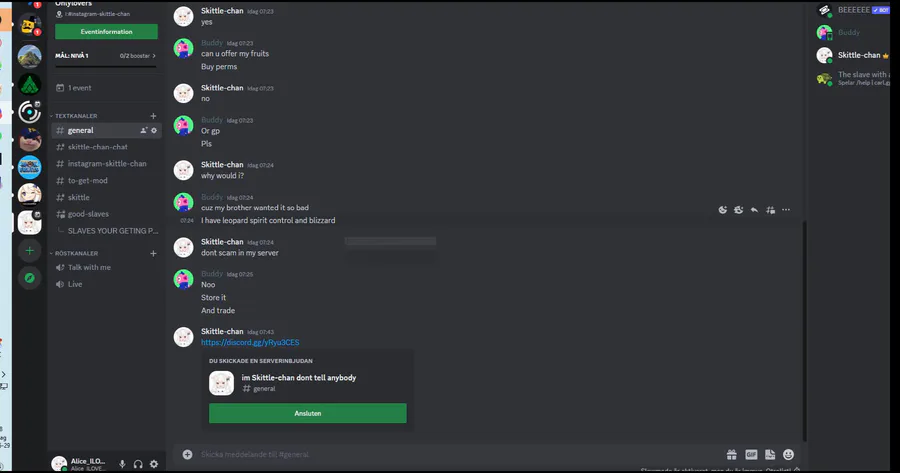The height and width of the screenshot is (473, 900).
Task: Open Explore servers compass icon
Action: tap(29, 277)
